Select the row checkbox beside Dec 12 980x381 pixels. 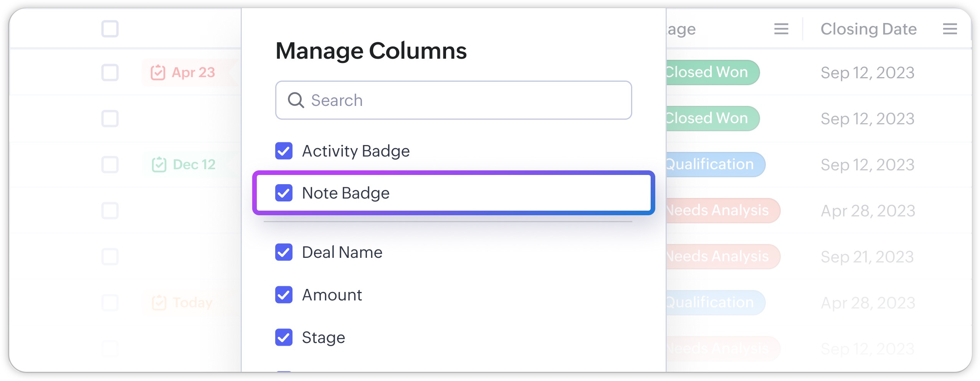pos(110,165)
